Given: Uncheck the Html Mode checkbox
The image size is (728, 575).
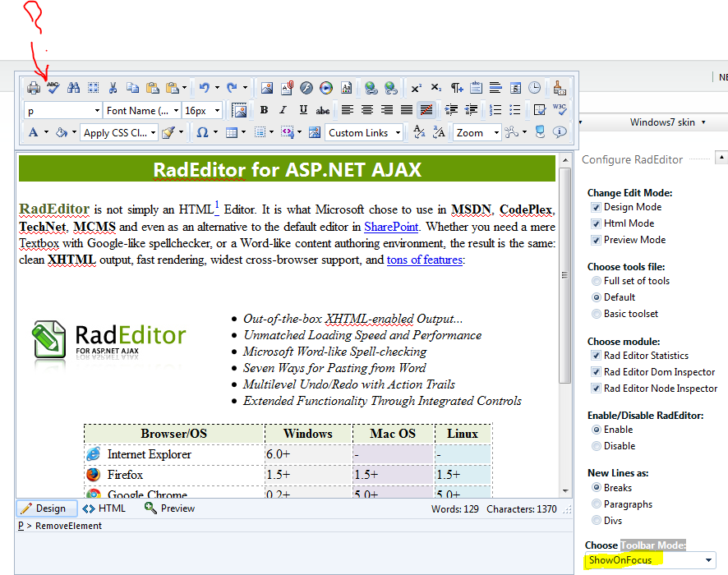Looking at the screenshot, I should pos(596,223).
